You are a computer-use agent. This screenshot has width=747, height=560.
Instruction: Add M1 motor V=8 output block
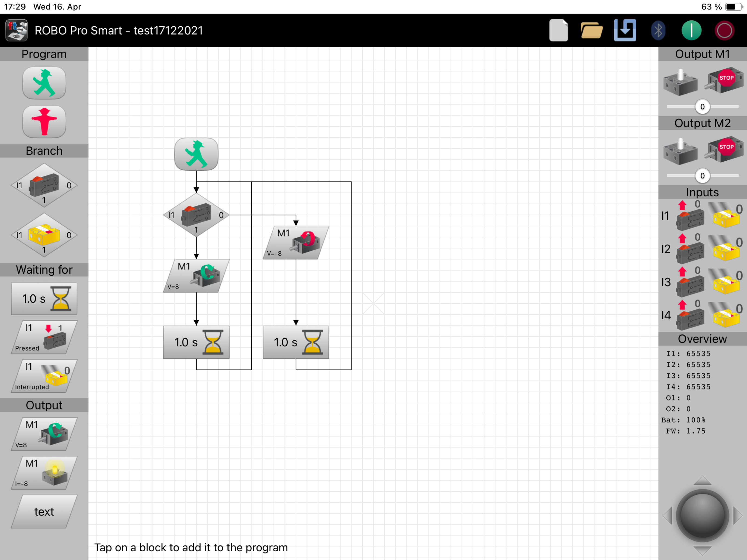pos(44,434)
